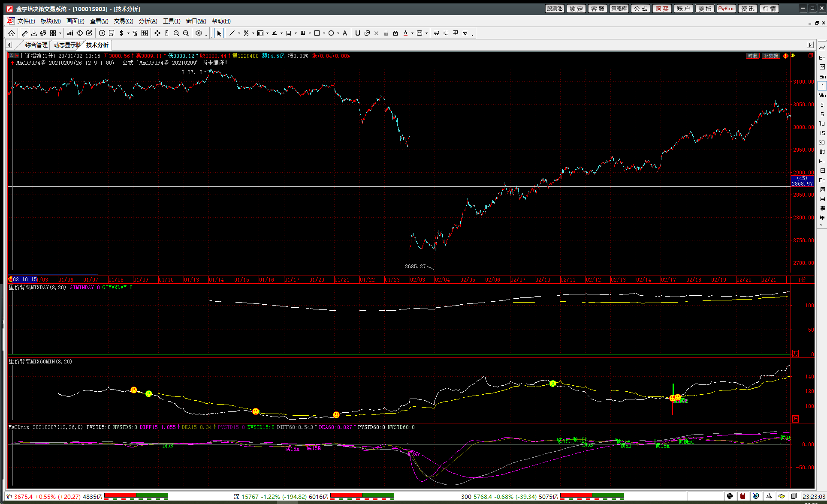This screenshot has width=827, height=504.
Task: Click the tab strip scroll-left arrow
Action: pos(9,45)
